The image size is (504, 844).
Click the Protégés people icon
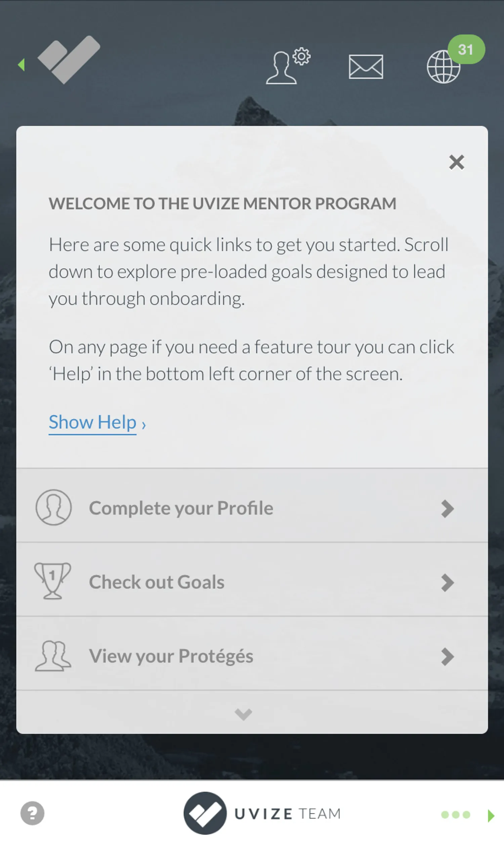(x=53, y=656)
